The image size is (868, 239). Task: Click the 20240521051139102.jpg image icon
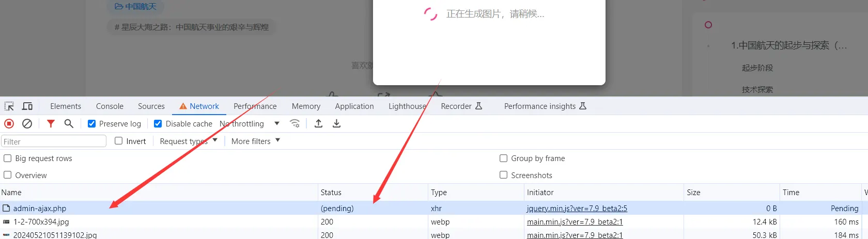[x=6, y=235]
